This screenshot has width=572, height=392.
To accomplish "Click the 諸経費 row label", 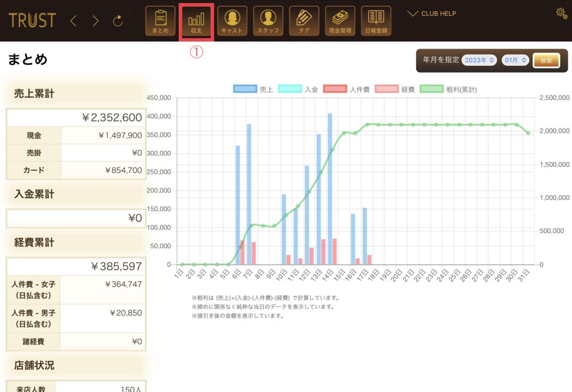I will tap(34, 342).
